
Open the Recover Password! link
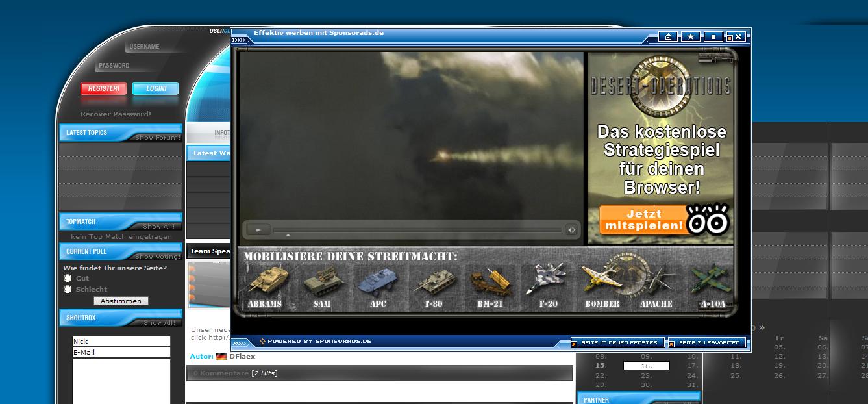(x=116, y=114)
